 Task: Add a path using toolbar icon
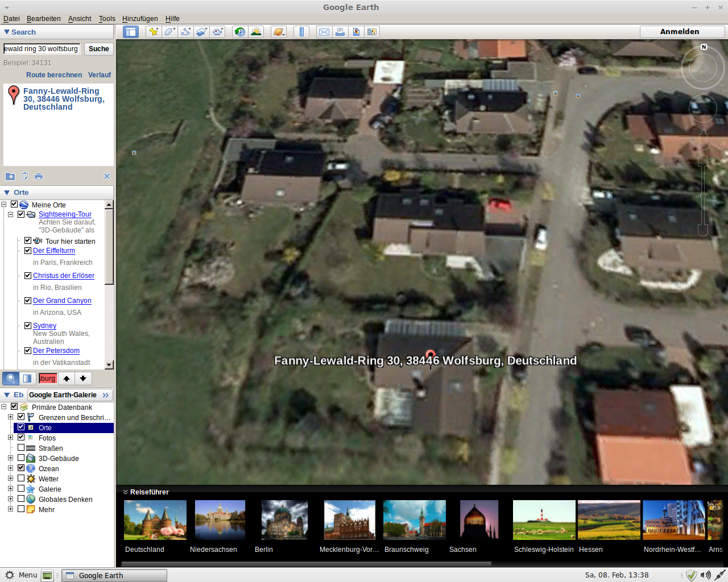click(x=185, y=32)
